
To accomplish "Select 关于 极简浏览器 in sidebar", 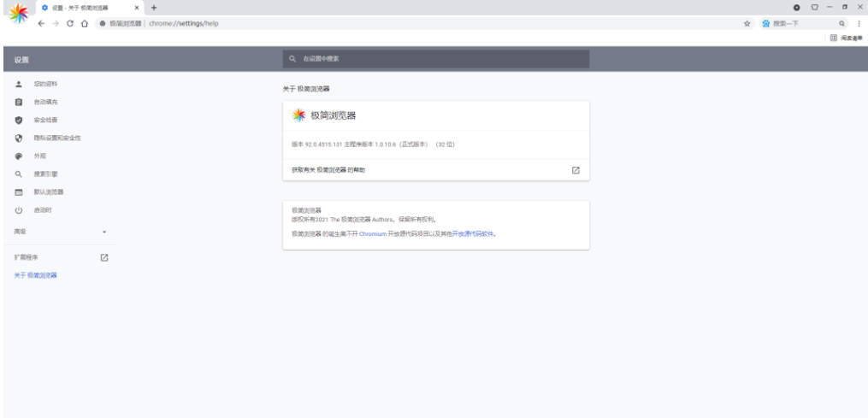I will point(35,275).
